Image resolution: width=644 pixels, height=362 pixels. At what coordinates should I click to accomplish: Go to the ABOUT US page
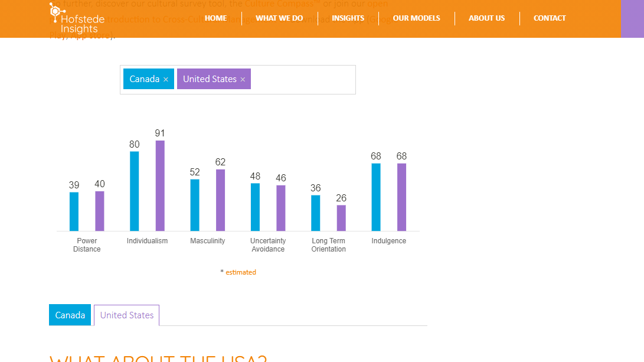pyautogui.click(x=486, y=18)
